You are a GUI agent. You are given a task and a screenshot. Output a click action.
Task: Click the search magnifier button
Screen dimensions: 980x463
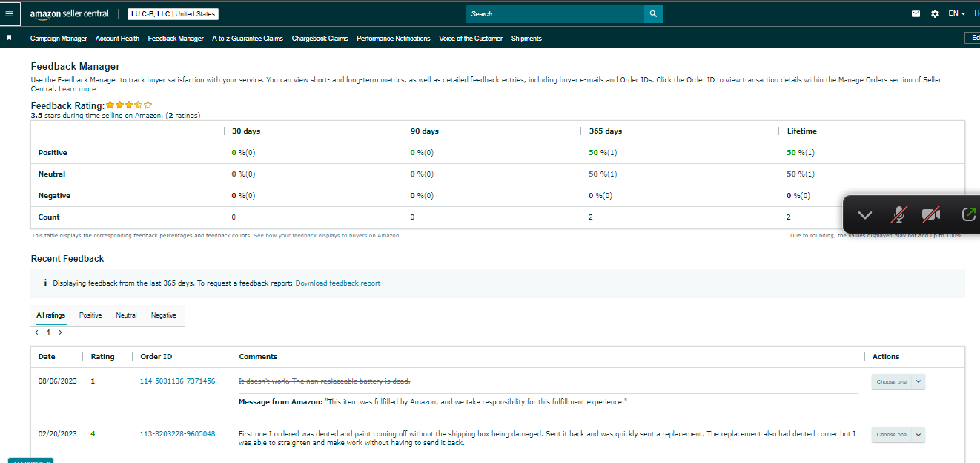tap(653, 13)
